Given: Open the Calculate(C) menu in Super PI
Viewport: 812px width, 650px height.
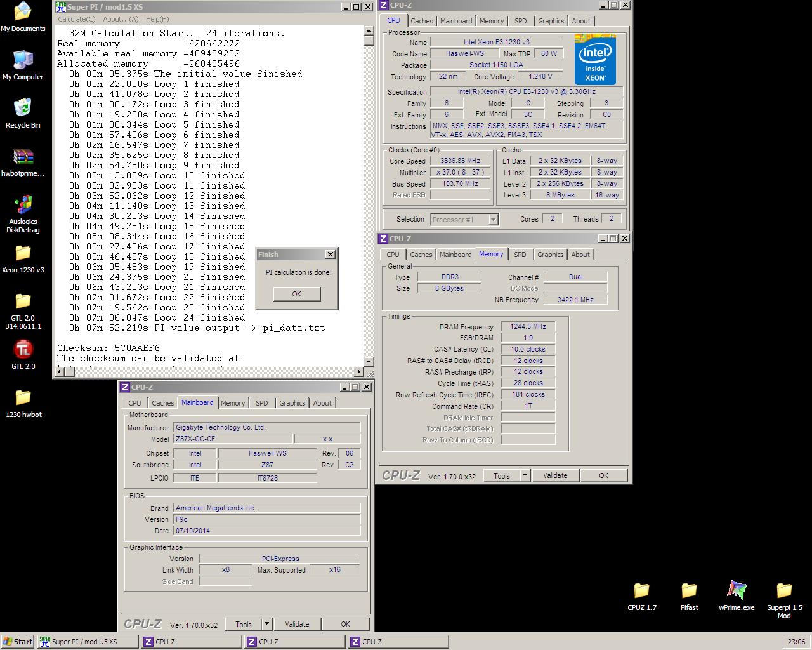Looking at the screenshot, I should click(77, 19).
